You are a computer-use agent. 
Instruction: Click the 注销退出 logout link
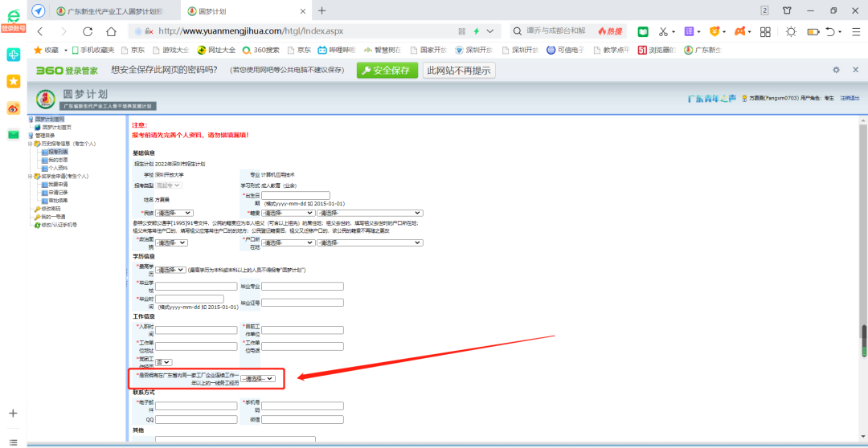pos(850,97)
